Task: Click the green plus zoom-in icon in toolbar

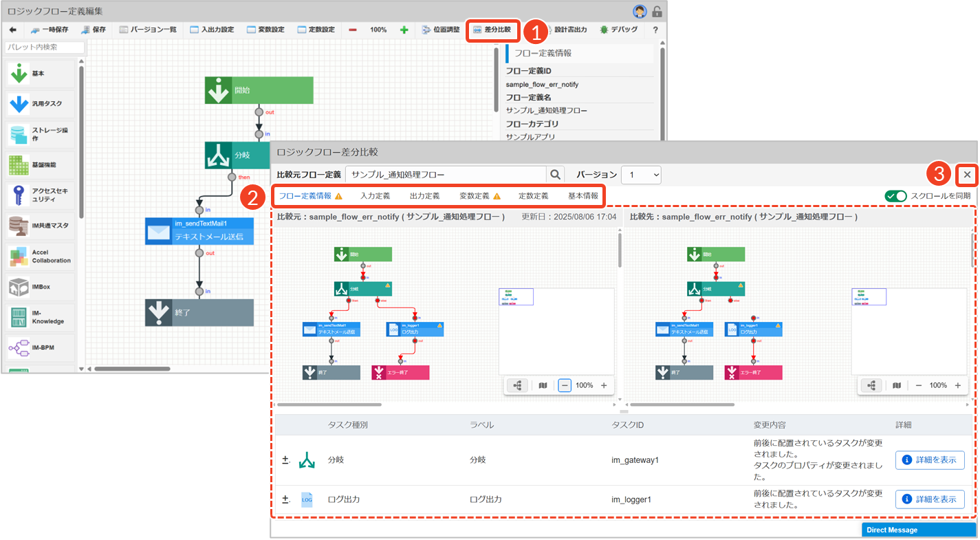Action: pyautogui.click(x=404, y=30)
